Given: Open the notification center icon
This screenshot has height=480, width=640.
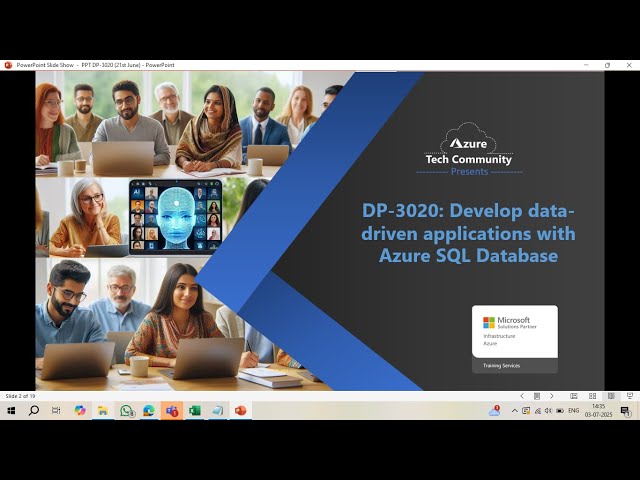Looking at the screenshot, I should [625, 411].
